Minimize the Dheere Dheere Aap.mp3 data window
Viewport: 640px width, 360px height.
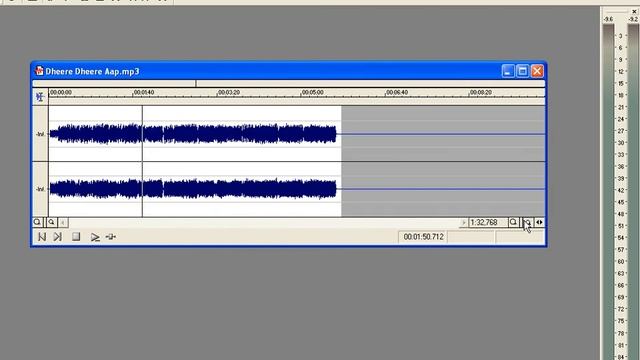(x=508, y=71)
